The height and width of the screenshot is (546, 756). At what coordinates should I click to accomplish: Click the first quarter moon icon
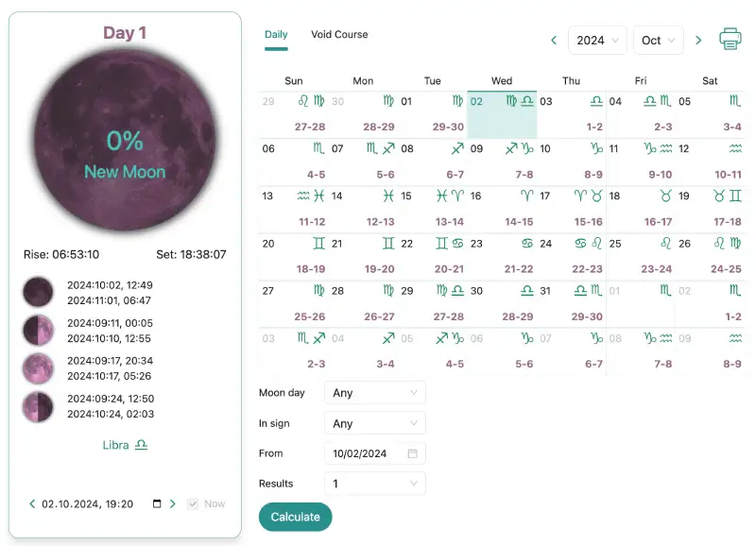tap(39, 331)
